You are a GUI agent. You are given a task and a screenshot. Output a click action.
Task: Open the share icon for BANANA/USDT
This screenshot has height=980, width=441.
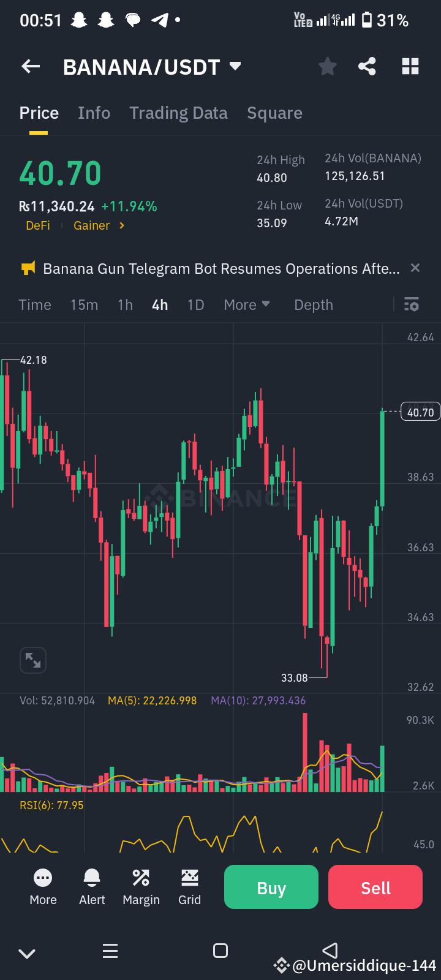pyautogui.click(x=367, y=66)
